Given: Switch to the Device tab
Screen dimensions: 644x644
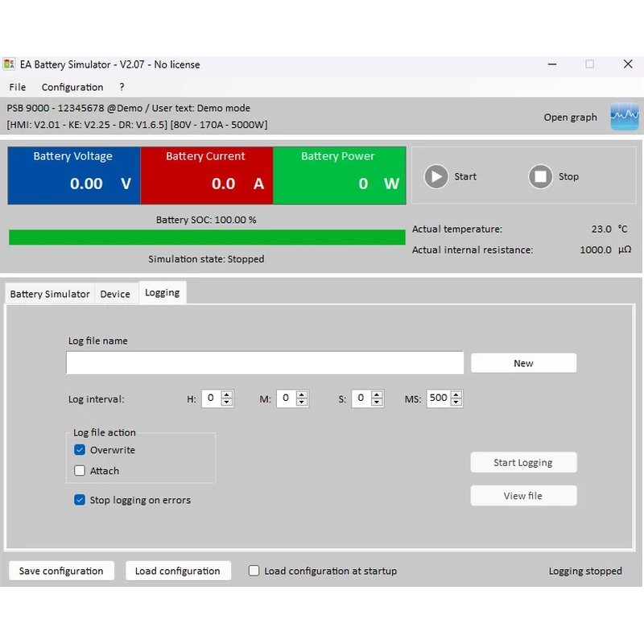Looking at the screenshot, I should pos(115,294).
